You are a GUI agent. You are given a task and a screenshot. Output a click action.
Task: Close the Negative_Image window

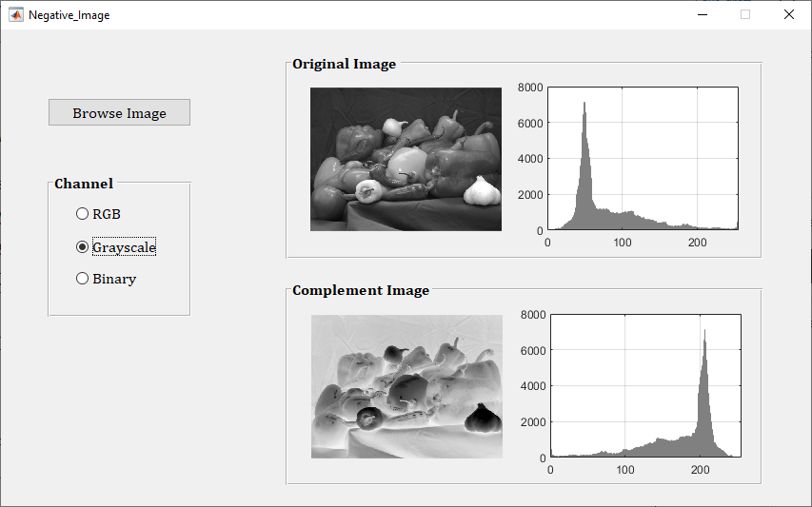point(788,14)
